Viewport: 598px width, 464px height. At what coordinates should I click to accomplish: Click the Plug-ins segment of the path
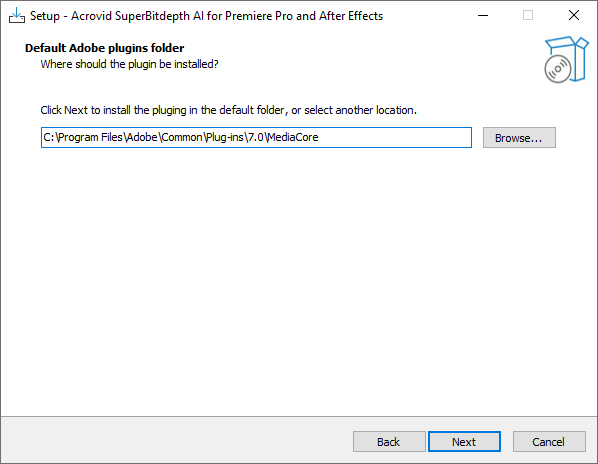(225, 138)
